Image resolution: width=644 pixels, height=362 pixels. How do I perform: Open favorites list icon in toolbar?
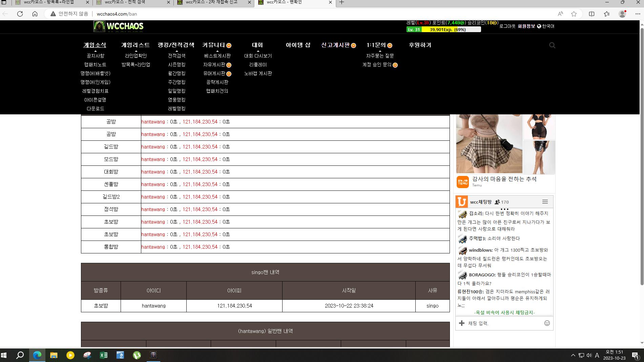[x=607, y=14]
